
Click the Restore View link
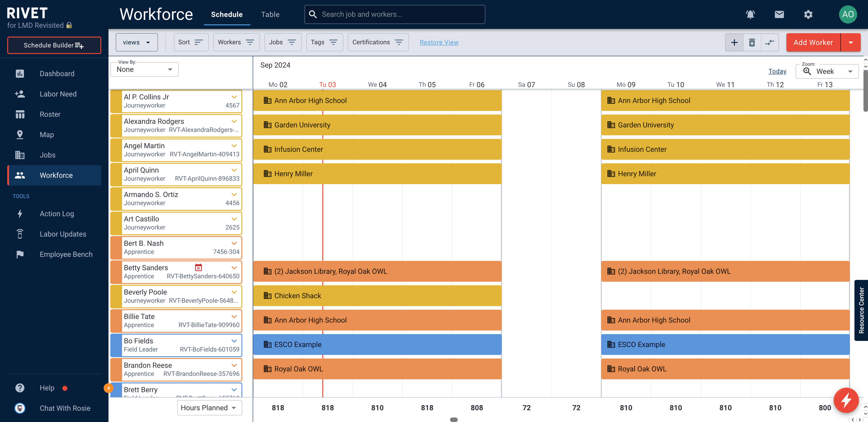(x=439, y=42)
